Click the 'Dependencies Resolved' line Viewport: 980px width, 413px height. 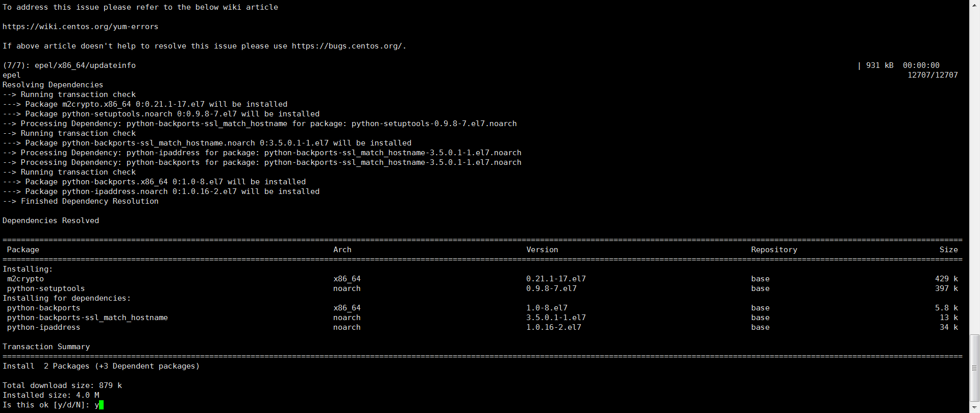tap(51, 221)
